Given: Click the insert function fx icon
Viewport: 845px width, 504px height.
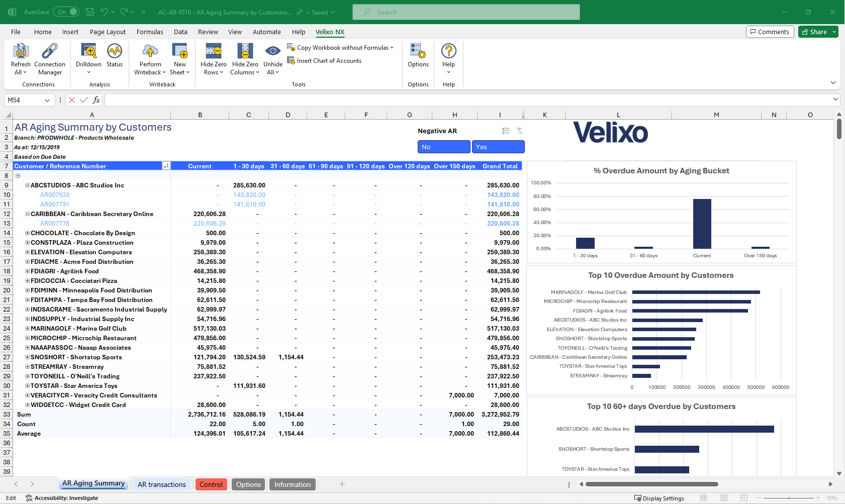Looking at the screenshot, I should tap(96, 100).
